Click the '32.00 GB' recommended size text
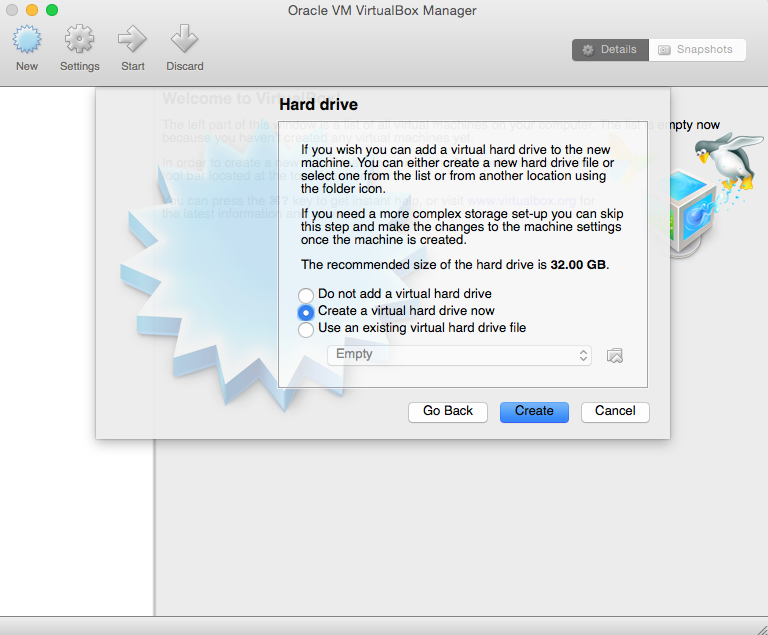768x635 pixels. [578, 265]
